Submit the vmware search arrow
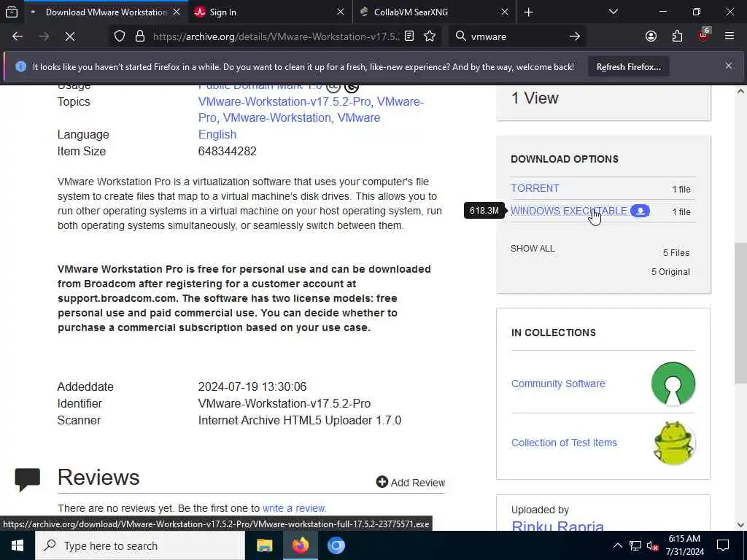The width and height of the screenshot is (747, 560). coord(575,36)
